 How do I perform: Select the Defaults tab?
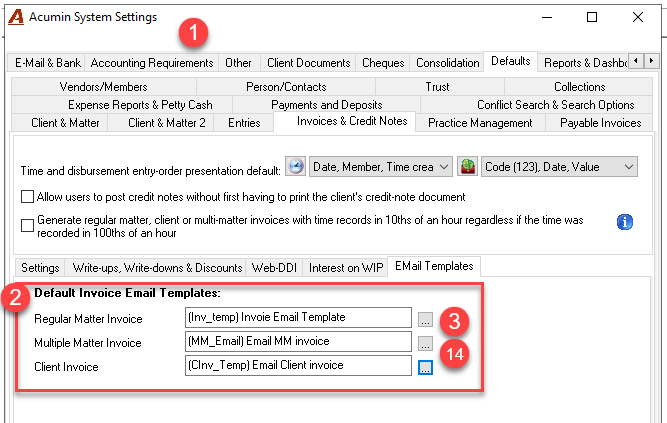tap(510, 61)
